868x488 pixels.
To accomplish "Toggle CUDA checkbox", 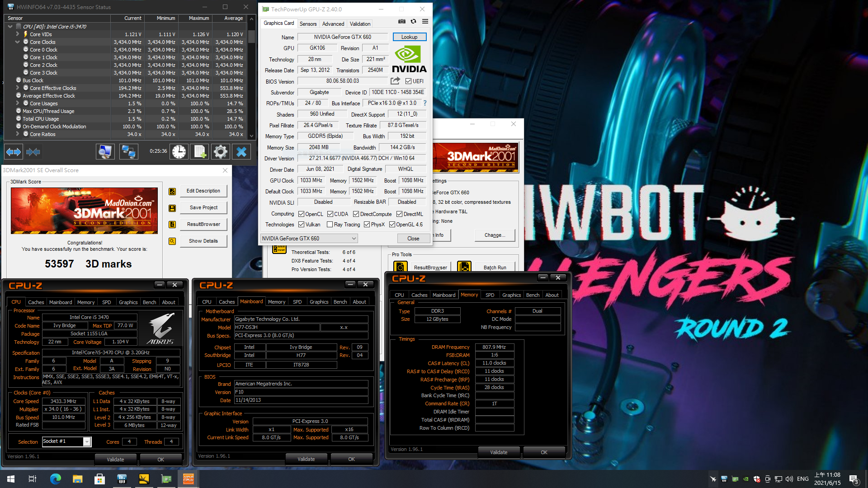I will 330,214.
